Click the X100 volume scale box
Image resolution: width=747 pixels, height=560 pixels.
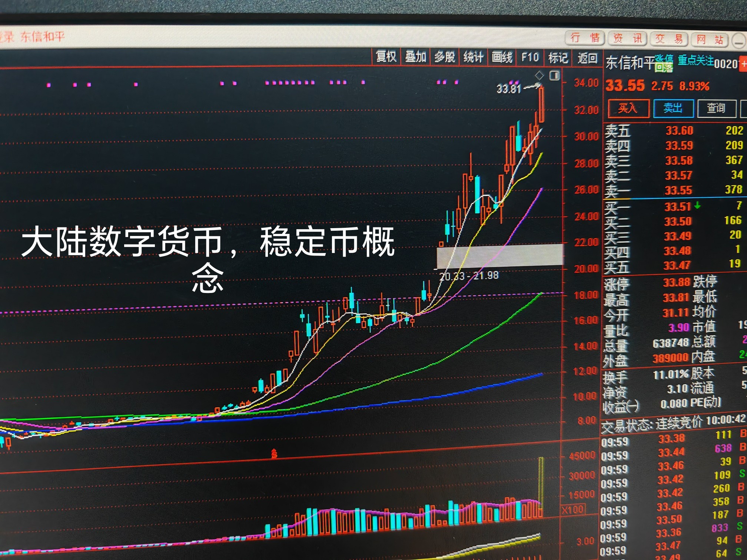[573, 510]
